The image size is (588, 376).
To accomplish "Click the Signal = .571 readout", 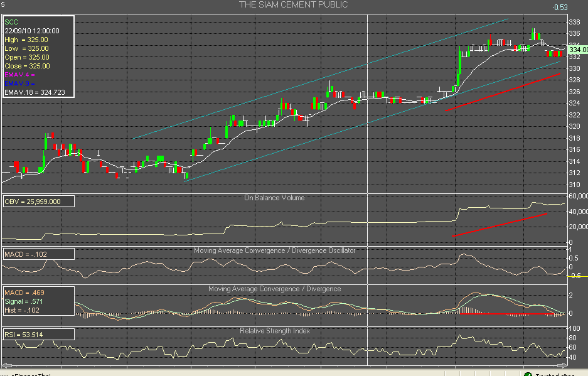I will pos(24,301).
